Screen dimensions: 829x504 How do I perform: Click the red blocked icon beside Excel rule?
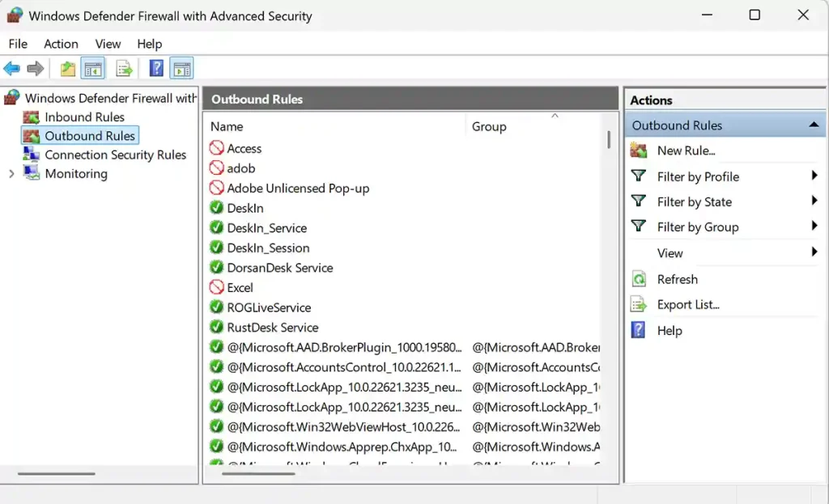coord(216,287)
